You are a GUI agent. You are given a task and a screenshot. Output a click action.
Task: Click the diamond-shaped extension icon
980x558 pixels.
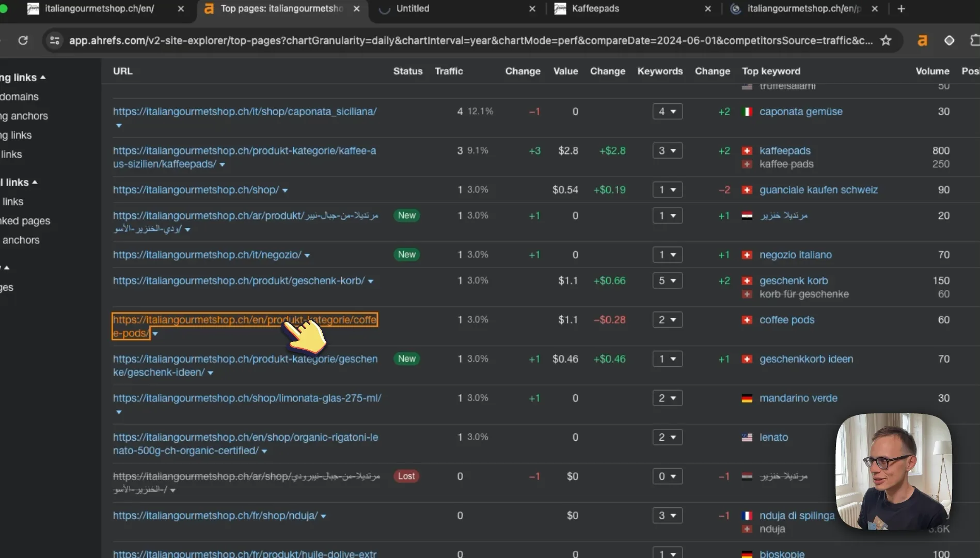[x=949, y=40]
